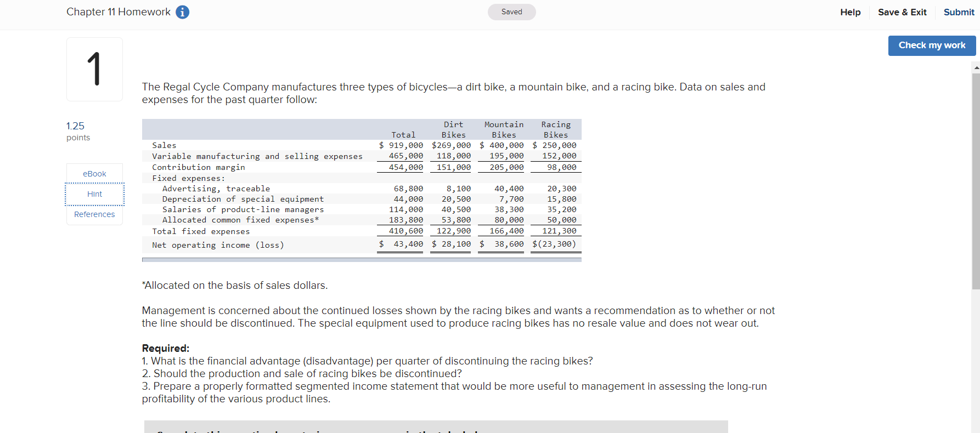Open the Chapter 11 Homework info icon

point(183,12)
